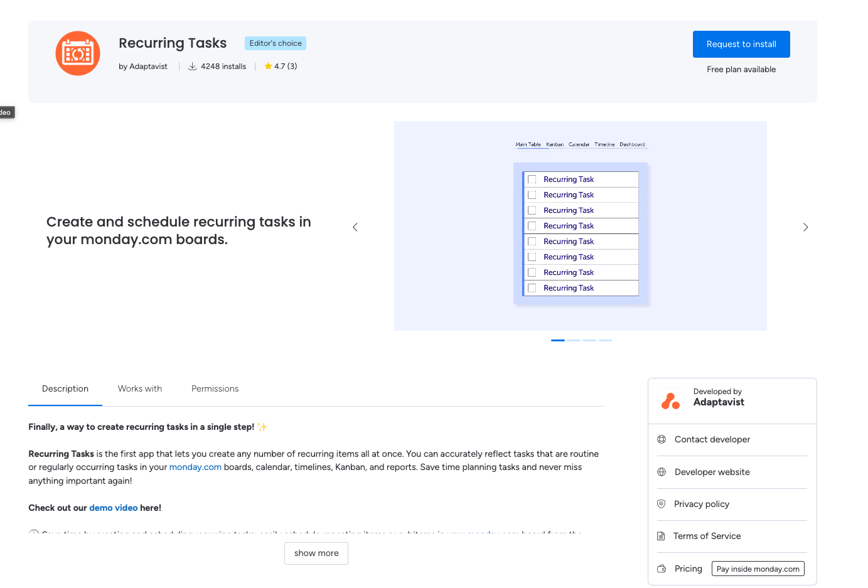
Task: Click the Recurring Tasks orange app logo
Action: point(78,53)
